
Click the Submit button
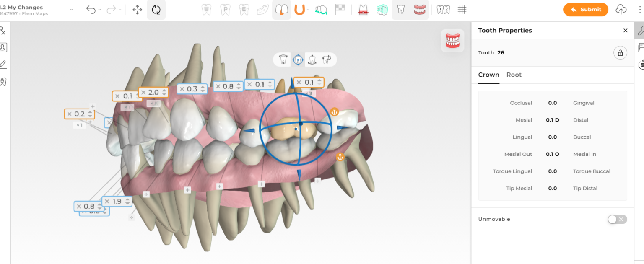tap(586, 9)
